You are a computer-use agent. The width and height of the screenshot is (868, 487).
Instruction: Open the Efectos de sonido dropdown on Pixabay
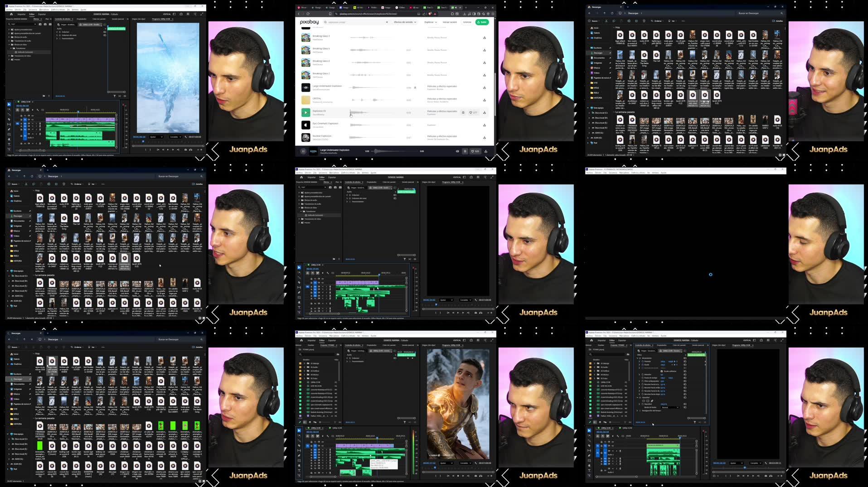click(405, 22)
